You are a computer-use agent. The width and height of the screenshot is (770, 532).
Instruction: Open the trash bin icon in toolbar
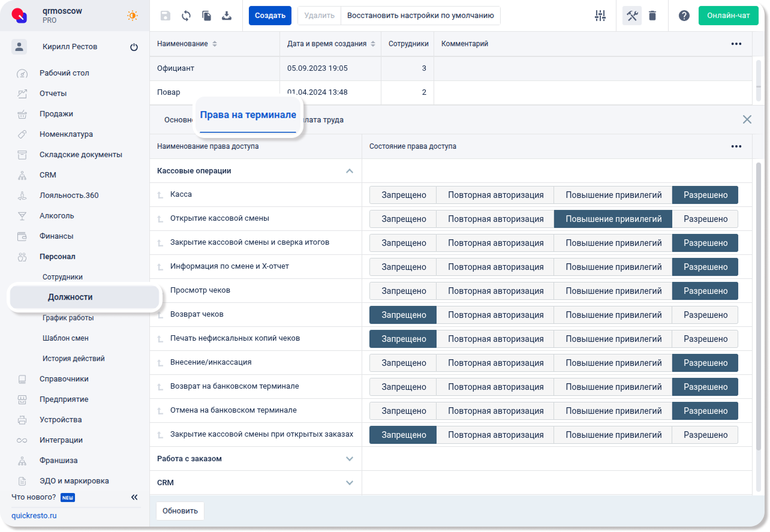tap(652, 16)
